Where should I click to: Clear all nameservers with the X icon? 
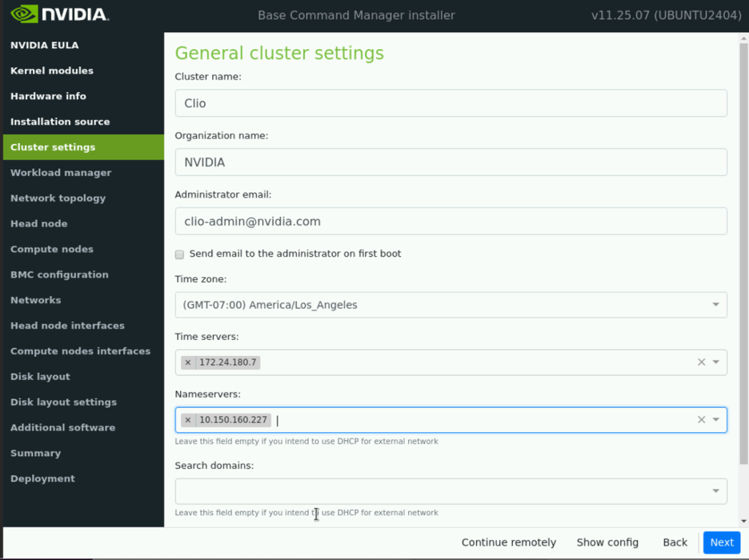coord(701,420)
